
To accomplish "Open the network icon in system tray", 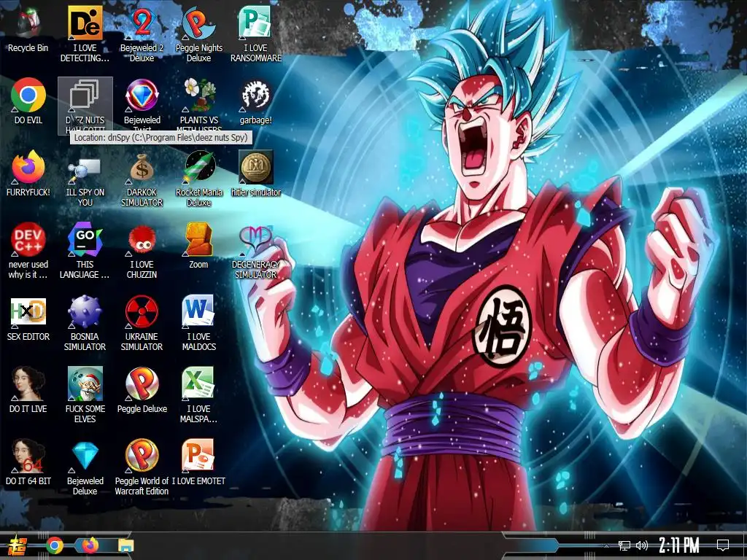I will tap(624, 545).
